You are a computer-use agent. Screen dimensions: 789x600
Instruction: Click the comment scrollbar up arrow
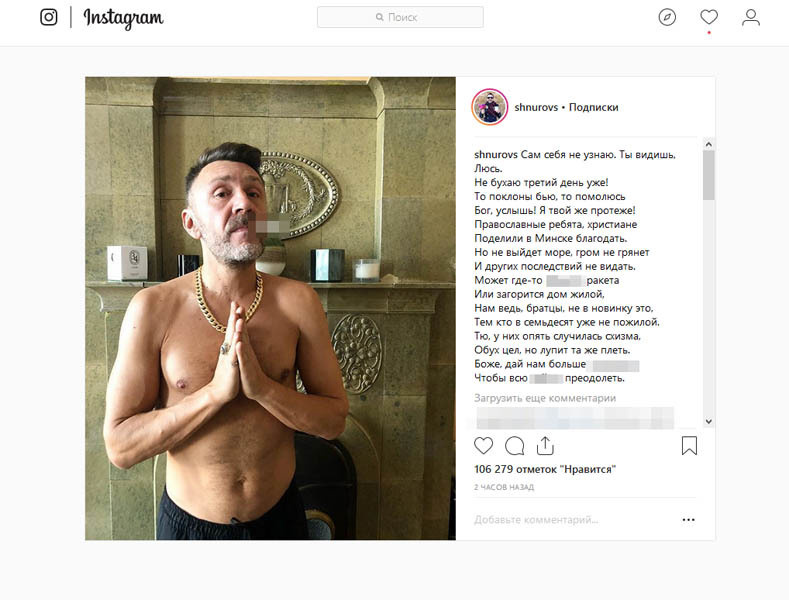pyautogui.click(x=708, y=144)
